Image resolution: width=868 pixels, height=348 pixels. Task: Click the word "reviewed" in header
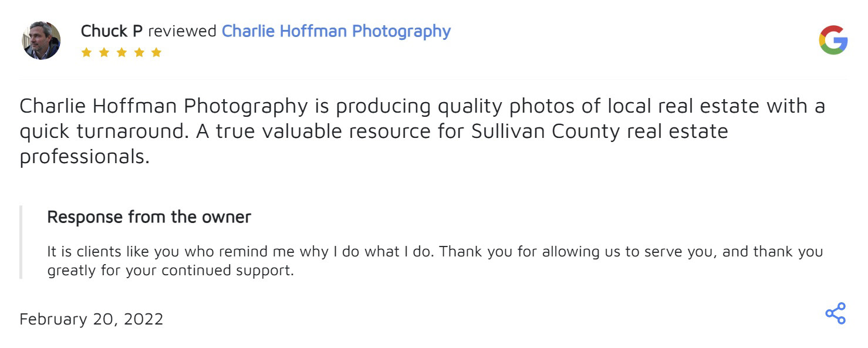182,31
